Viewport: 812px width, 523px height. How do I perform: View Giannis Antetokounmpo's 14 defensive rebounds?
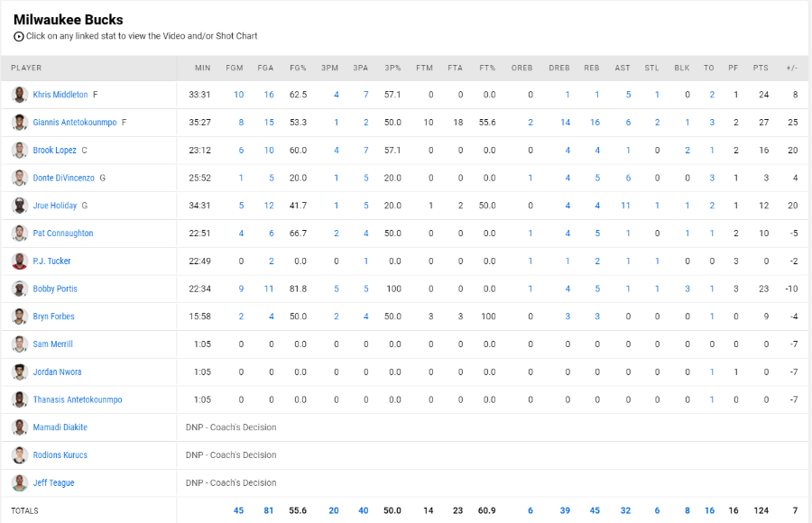coord(565,123)
